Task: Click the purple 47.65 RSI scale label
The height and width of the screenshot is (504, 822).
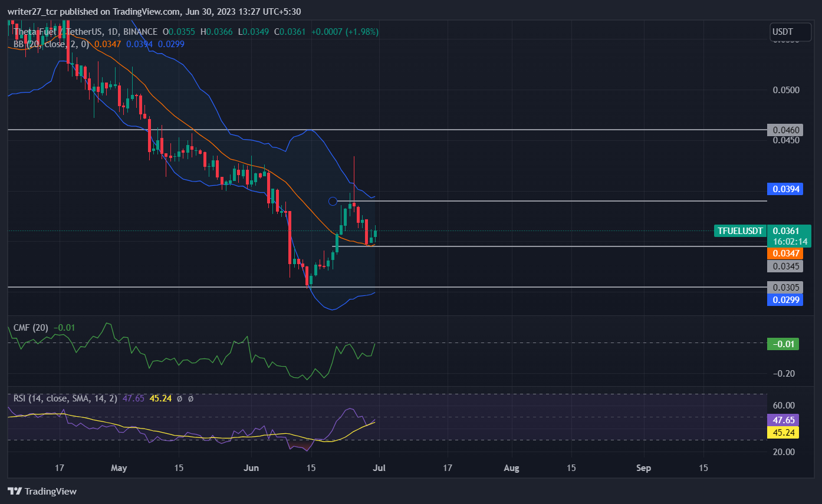Action: pos(783,421)
